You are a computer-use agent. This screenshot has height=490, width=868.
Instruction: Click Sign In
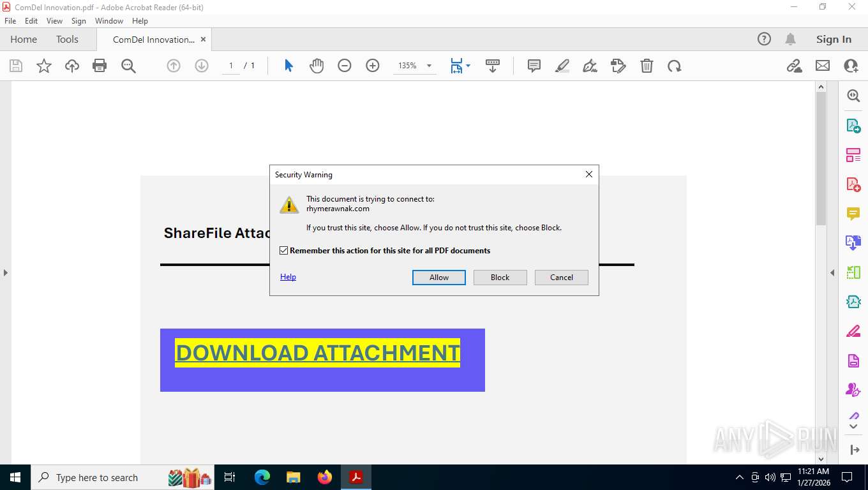point(834,39)
